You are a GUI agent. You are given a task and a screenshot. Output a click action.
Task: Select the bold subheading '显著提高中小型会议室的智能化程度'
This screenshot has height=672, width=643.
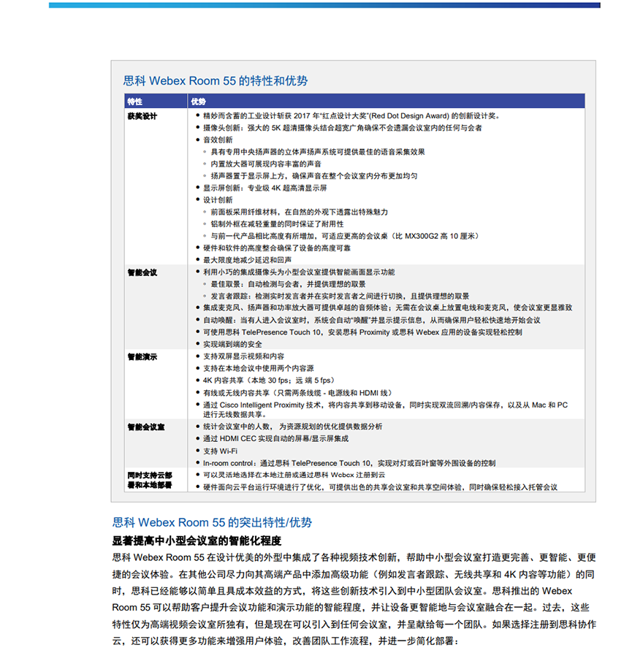pyautogui.click(x=197, y=541)
